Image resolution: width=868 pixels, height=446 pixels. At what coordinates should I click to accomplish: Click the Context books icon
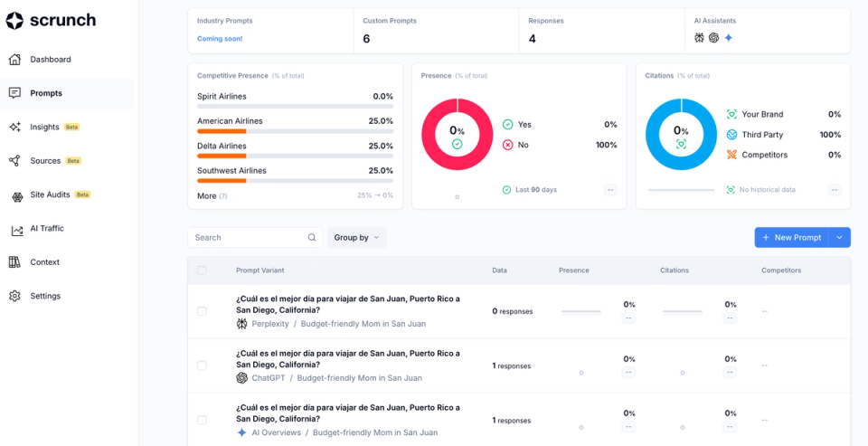pos(15,262)
